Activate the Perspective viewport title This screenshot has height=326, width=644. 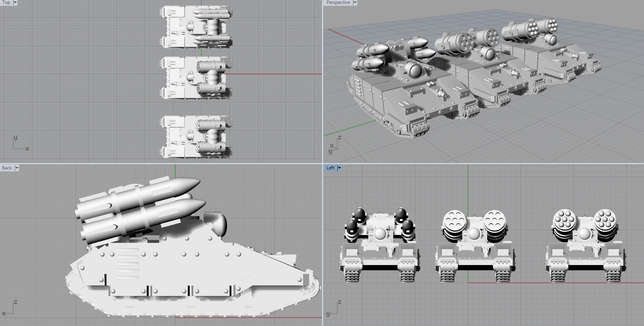(x=338, y=2)
